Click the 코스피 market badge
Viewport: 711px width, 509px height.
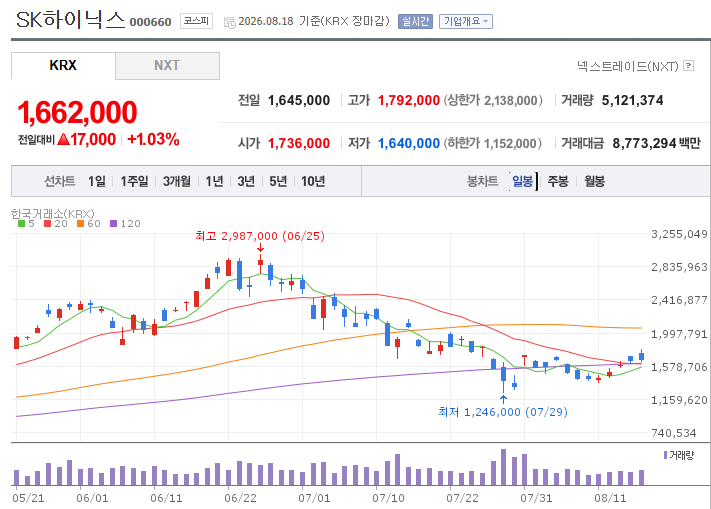tap(196, 21)
